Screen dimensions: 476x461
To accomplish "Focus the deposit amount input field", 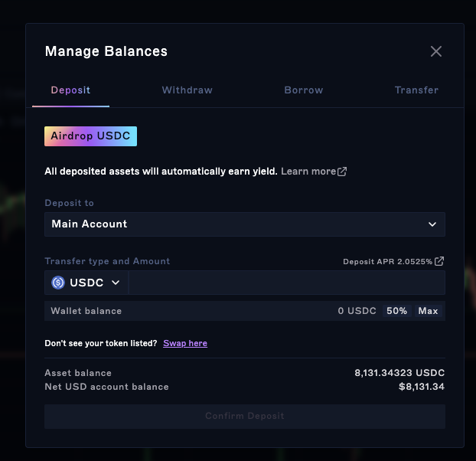I will [287, 283].
